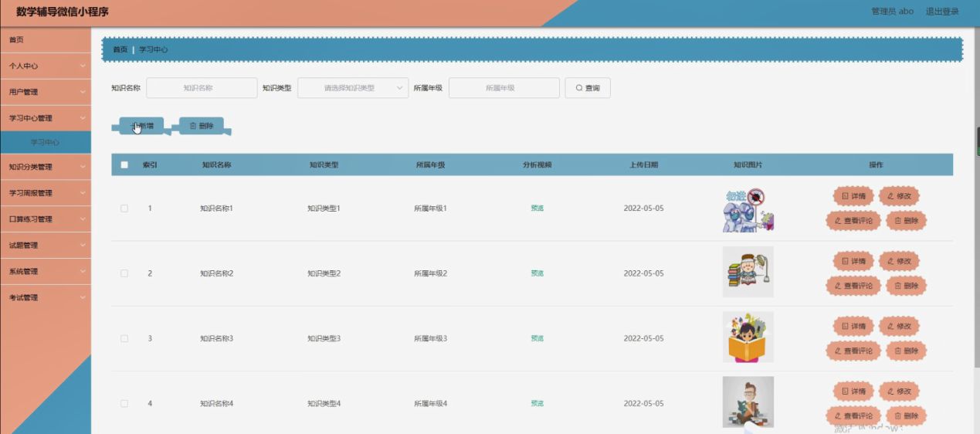Click cell 知识类型2
This screenshot has width=980, height=434.
(324, 273)
